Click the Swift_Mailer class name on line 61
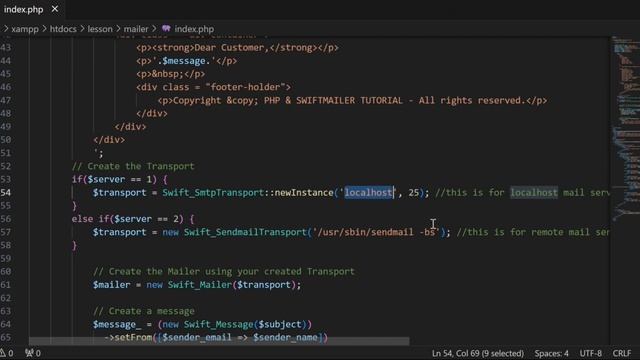This screenshot has width=640, height=360. click(x=200, y=285)
